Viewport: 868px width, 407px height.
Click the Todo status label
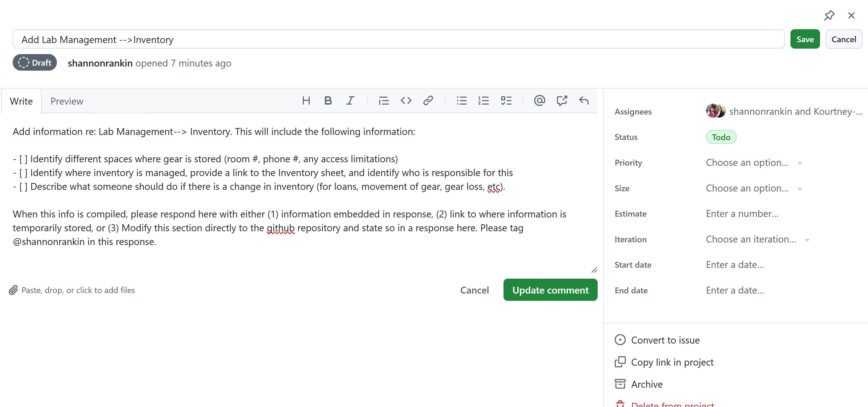[x=721, y=137]
